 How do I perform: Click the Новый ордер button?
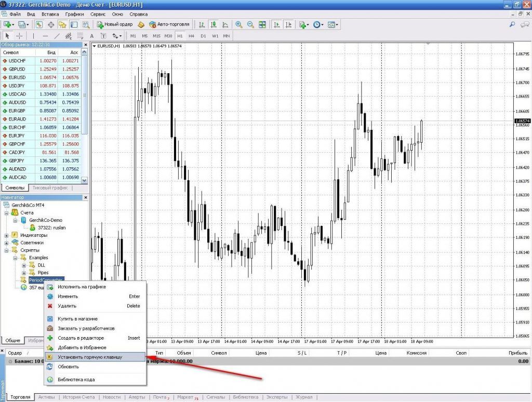pos(115,24)
